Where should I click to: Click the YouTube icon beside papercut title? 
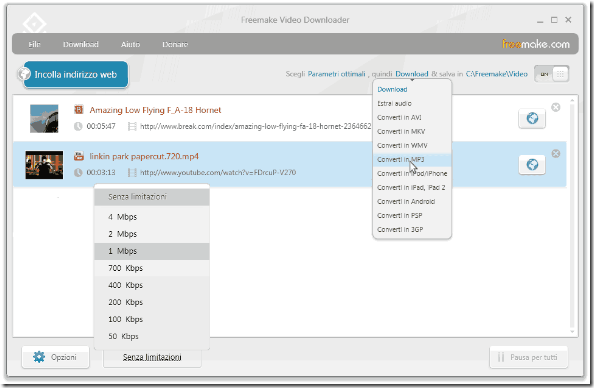[78, 156]
